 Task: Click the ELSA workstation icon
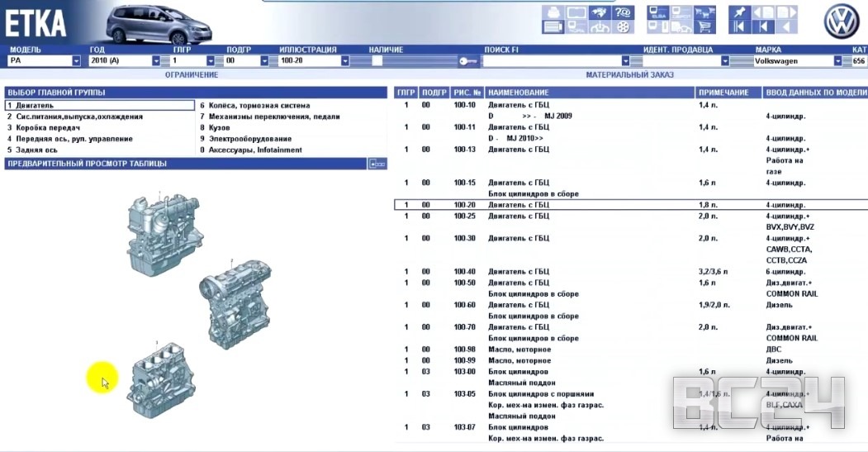point(659,13)
